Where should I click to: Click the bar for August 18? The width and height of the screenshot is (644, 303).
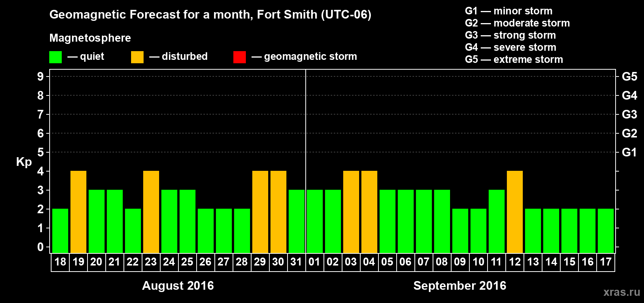coord(60,231)
